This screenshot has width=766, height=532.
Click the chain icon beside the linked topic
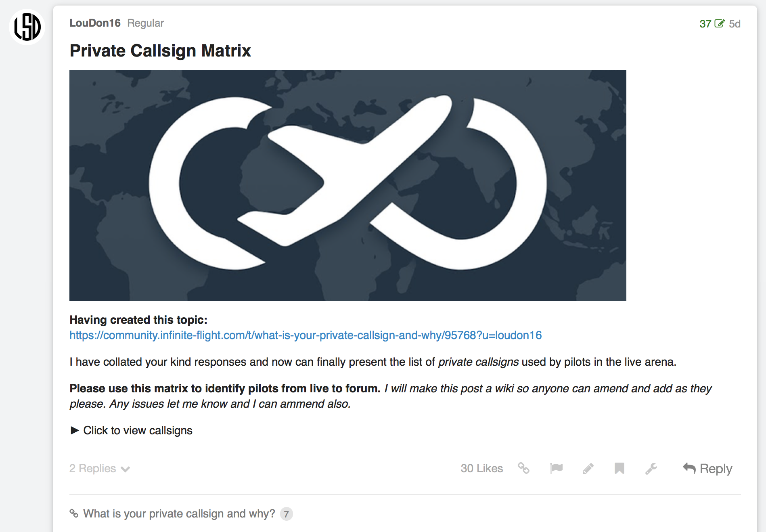(x=74, y=513)
